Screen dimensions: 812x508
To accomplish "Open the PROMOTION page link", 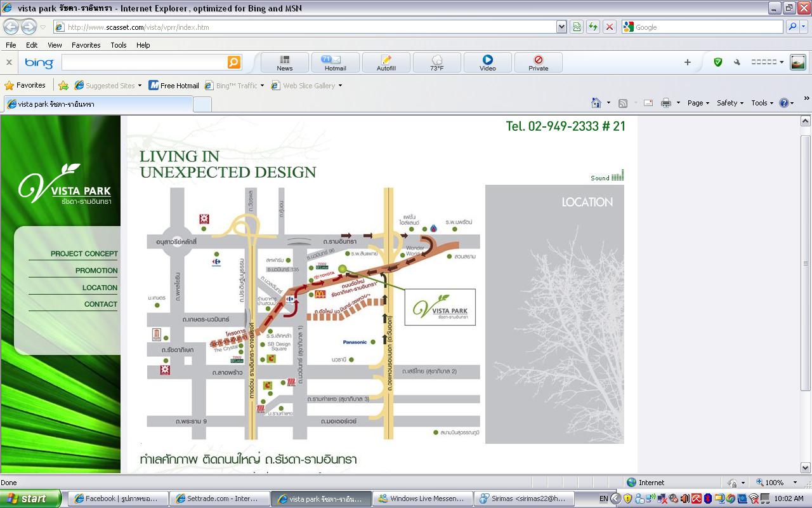I will [x=96, y=271].
